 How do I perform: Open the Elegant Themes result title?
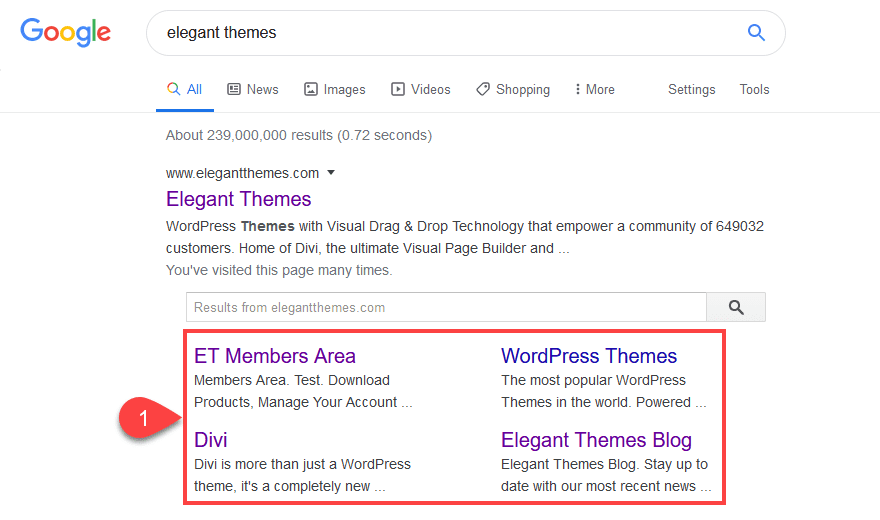point(239,199)
